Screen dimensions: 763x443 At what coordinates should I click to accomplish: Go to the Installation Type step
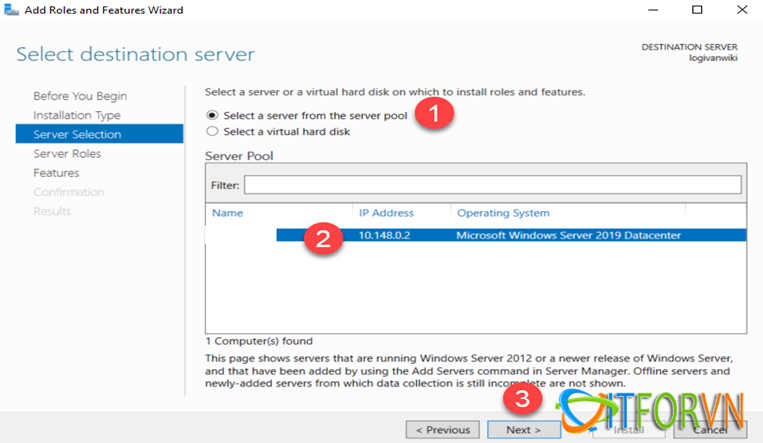point(77,115)
